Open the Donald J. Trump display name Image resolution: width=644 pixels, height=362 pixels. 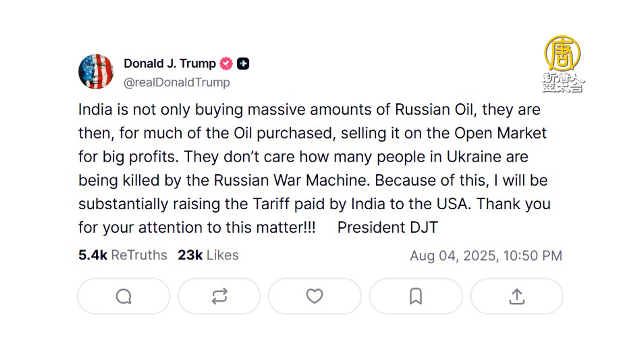[170, 63]
